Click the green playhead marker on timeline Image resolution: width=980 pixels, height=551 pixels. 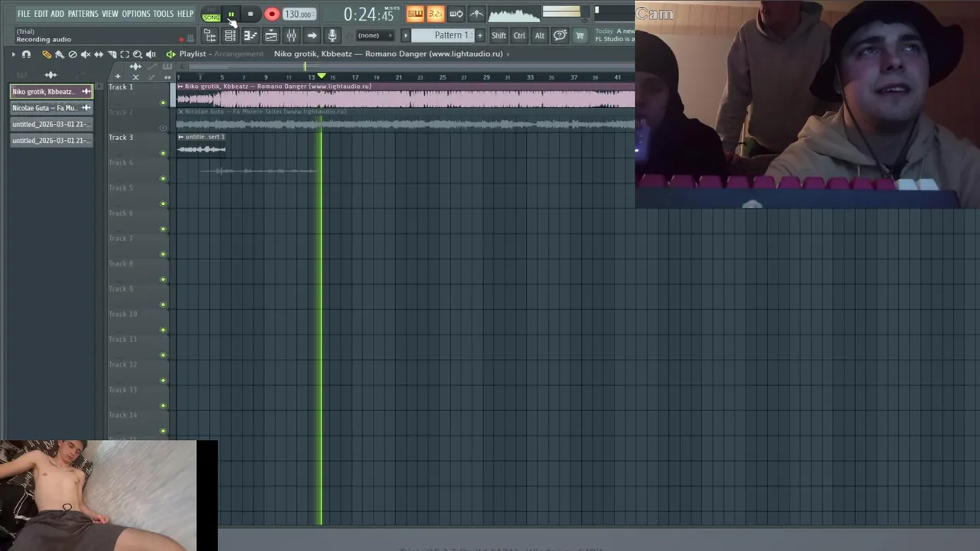pos(322,77)
